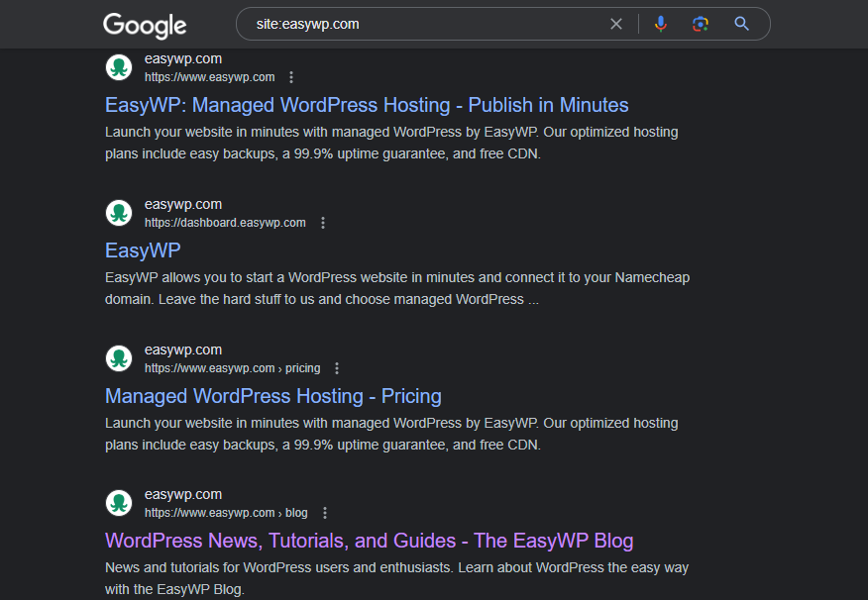Click the 'https://www.easywp.com › blog' breadcrumb

[x=226, y=513]
